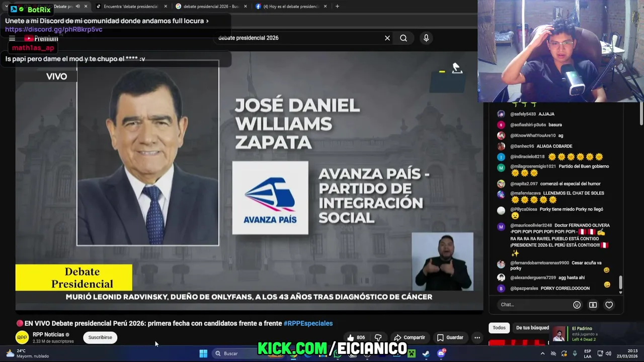Click chat username @Danhec95
This screenshot has width=644, height=362.
[522, 146]
